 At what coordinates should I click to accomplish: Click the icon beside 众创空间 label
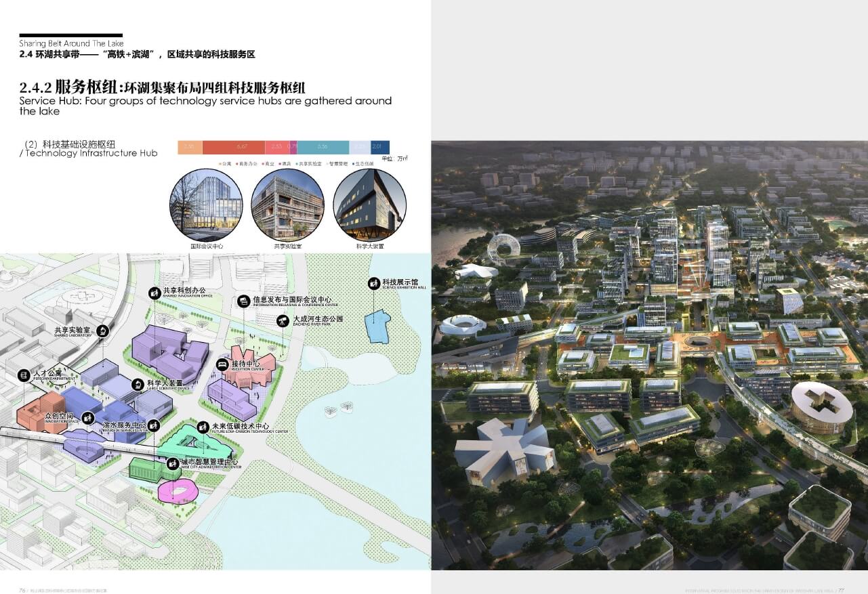click(87, 418)
